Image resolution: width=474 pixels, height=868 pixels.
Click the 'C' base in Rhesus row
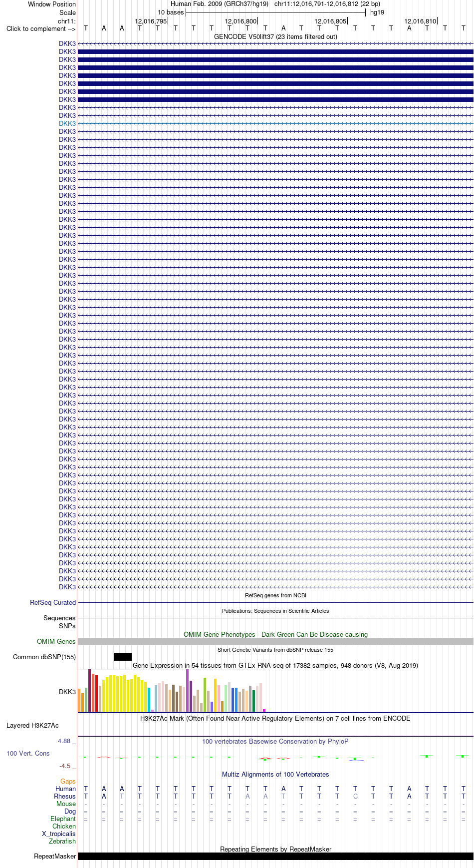coord(355,796)
